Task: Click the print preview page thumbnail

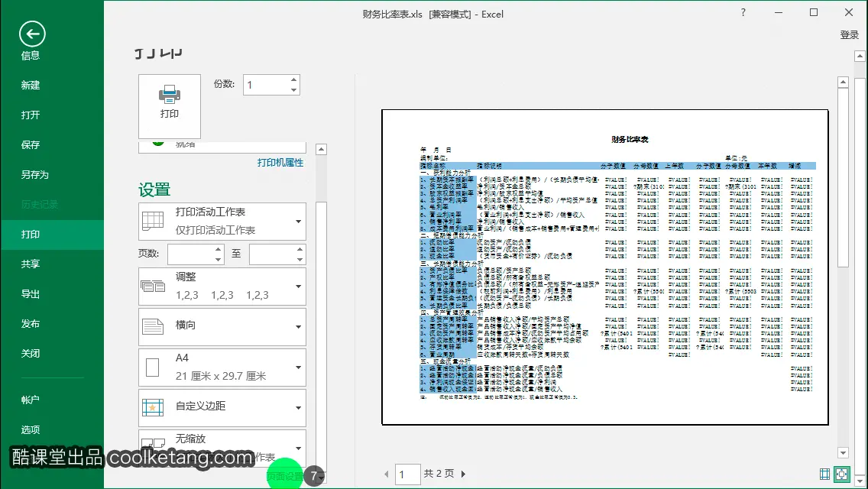Action: click(605, 267)
